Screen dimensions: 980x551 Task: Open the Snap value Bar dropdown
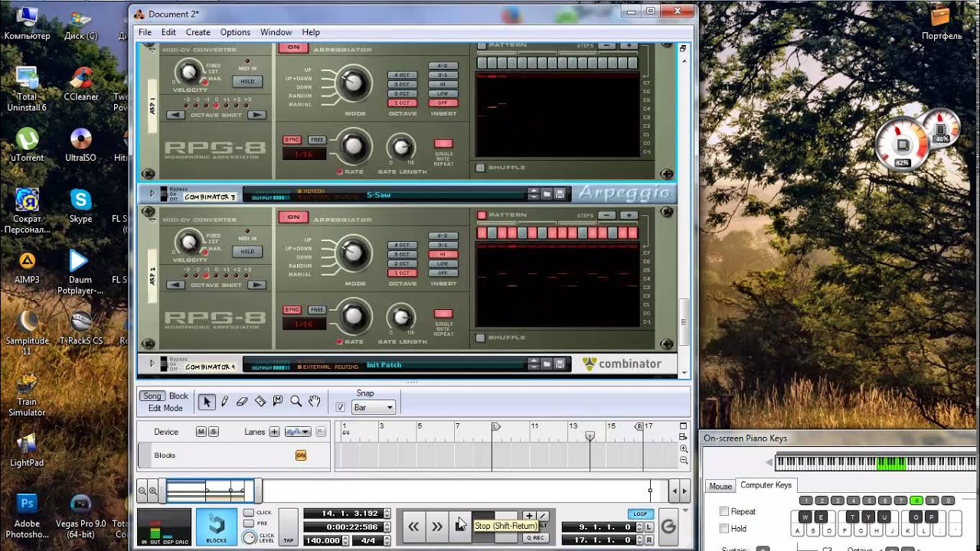click(x=373, y=408)
